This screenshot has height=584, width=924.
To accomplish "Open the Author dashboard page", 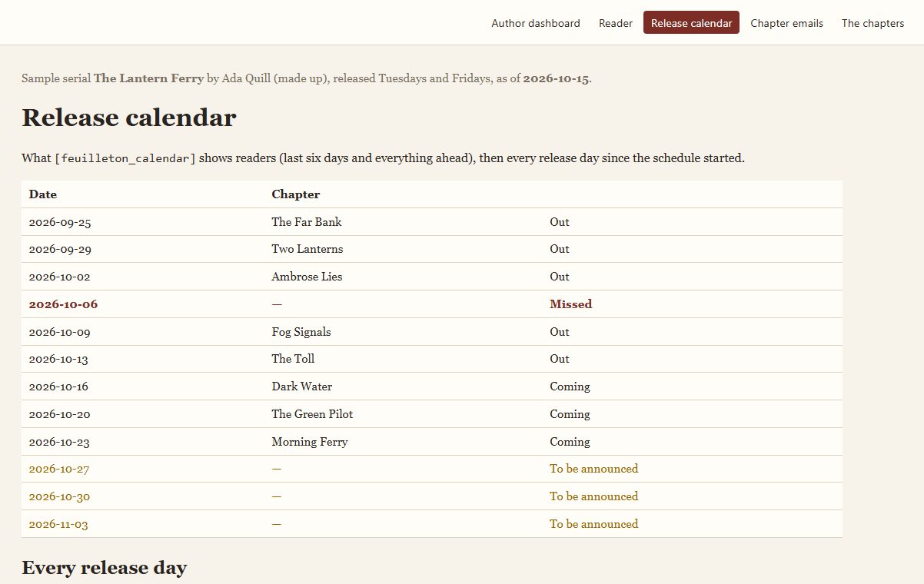I will pyautogui.click(x=536, y=23).
